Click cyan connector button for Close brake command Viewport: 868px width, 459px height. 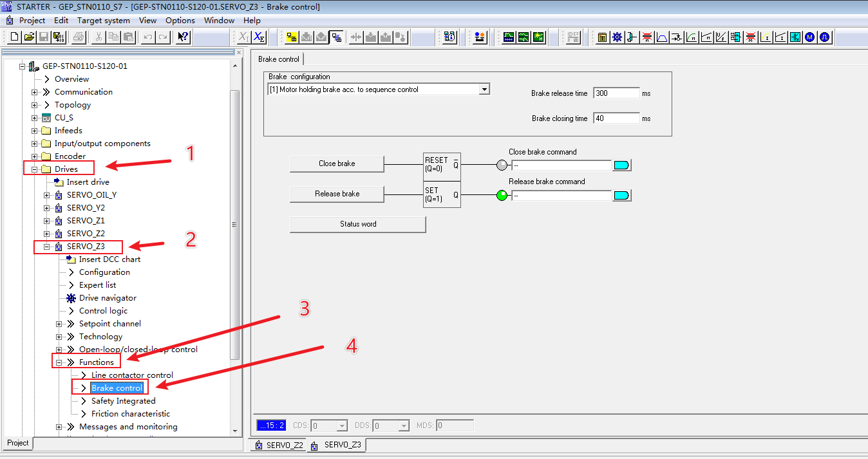[621, 165]
